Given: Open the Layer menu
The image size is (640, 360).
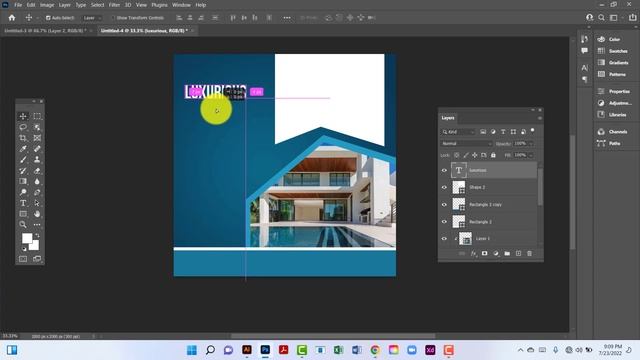Looking at the screenshot, I should (x=64, y=5).
